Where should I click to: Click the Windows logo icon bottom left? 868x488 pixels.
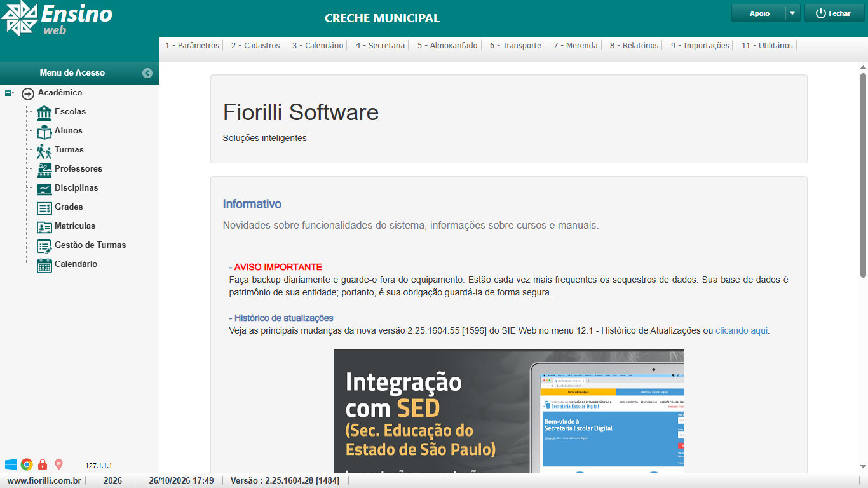tap(11, 464)
